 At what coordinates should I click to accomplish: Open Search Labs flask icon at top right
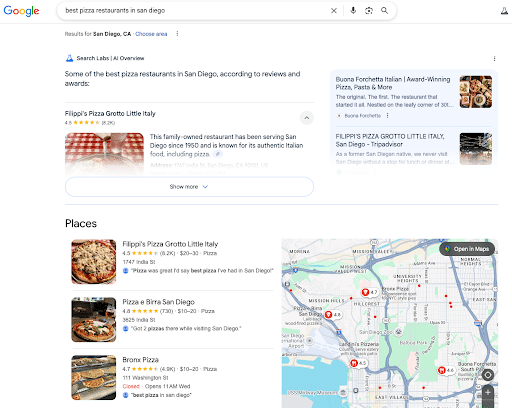[504, 11]
